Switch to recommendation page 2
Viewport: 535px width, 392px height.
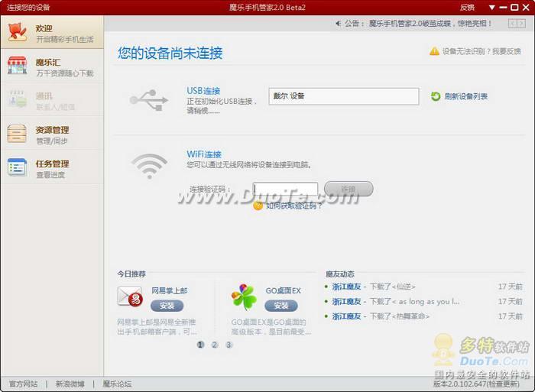pos(215,345)
